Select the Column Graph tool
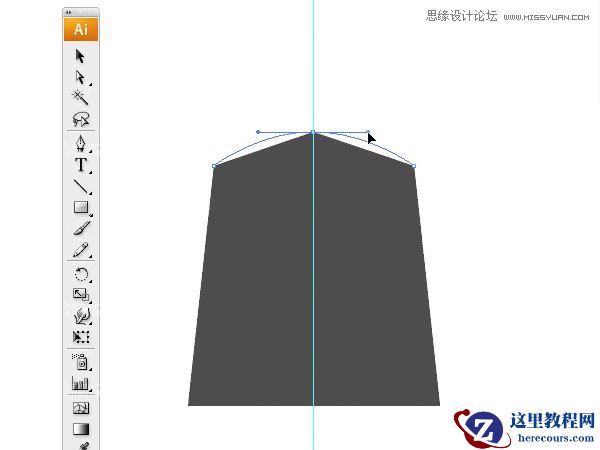 [x=80, y=383]
